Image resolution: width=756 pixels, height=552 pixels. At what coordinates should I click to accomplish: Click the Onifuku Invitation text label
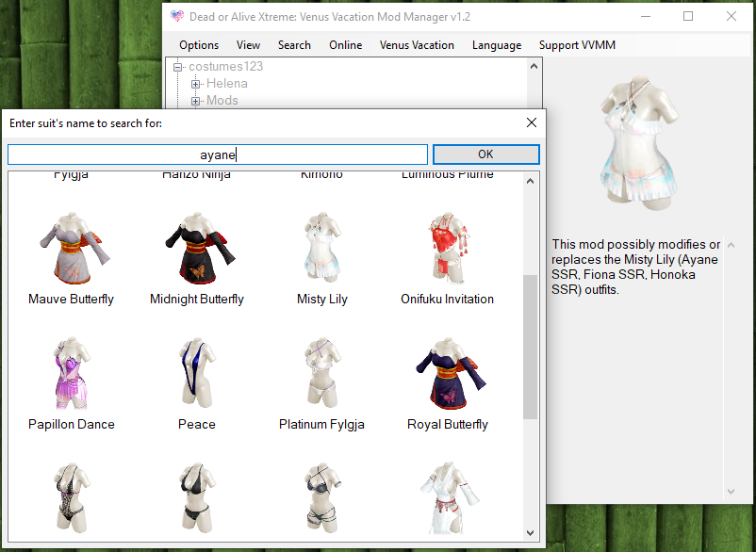click(x=448, y=300)
